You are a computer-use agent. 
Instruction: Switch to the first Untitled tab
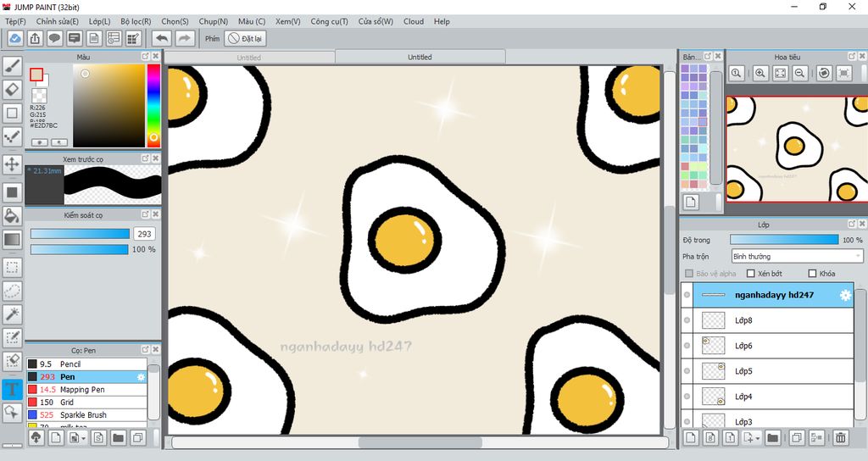pyautogui.click(x=249, y=58)
